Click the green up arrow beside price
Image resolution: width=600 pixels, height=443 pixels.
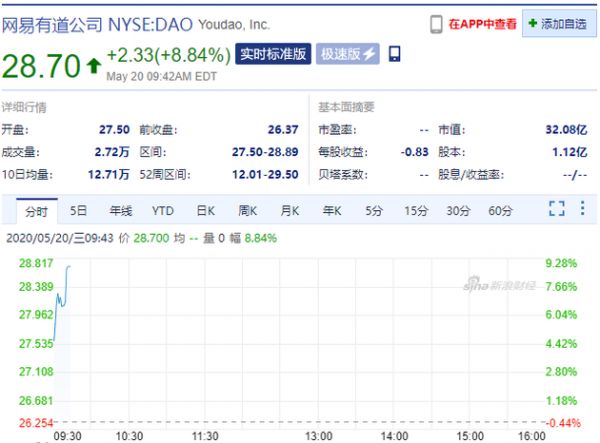click(93, 67)
